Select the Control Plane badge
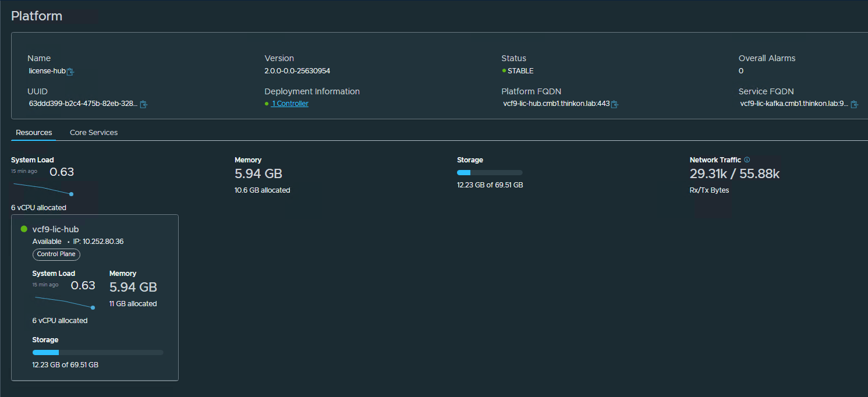 pyautogui.click(x=56, y=254)
